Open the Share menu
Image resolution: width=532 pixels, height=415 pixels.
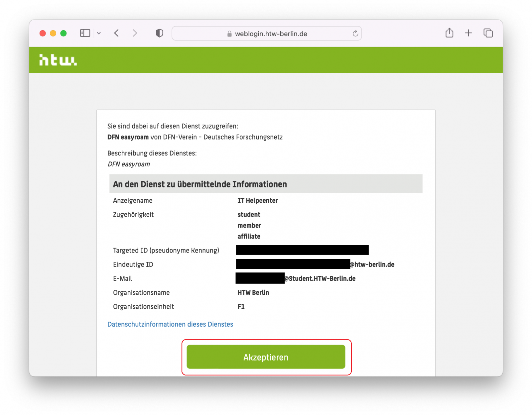(x=449, y=33)
